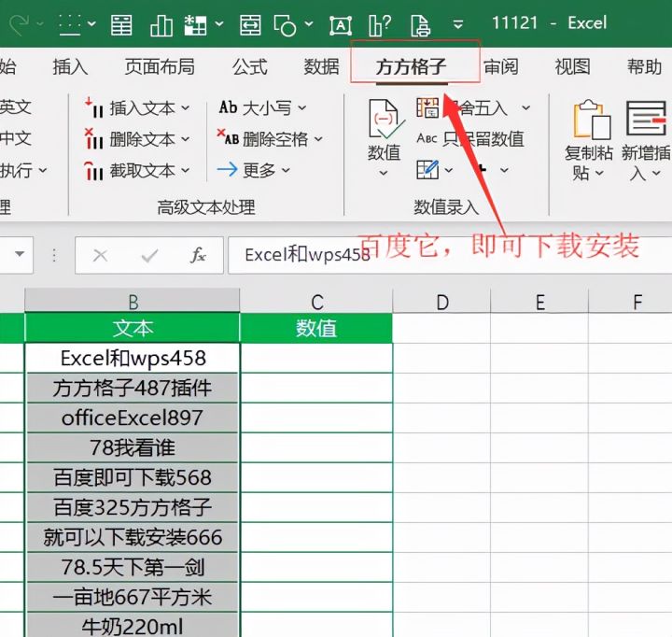Click the text box icon in quick access toolbar
This screenshot has height=637, width=672.
[341, 25]
